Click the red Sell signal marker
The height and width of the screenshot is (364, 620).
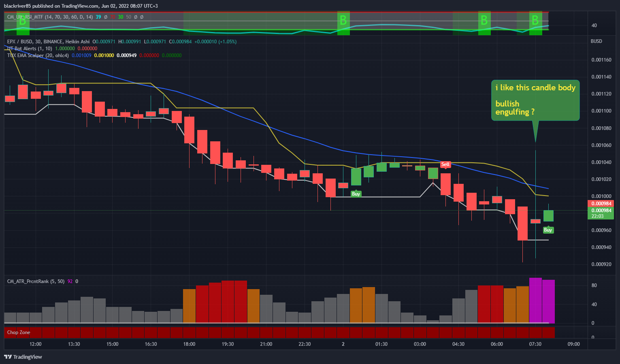[x=445, y=164]
